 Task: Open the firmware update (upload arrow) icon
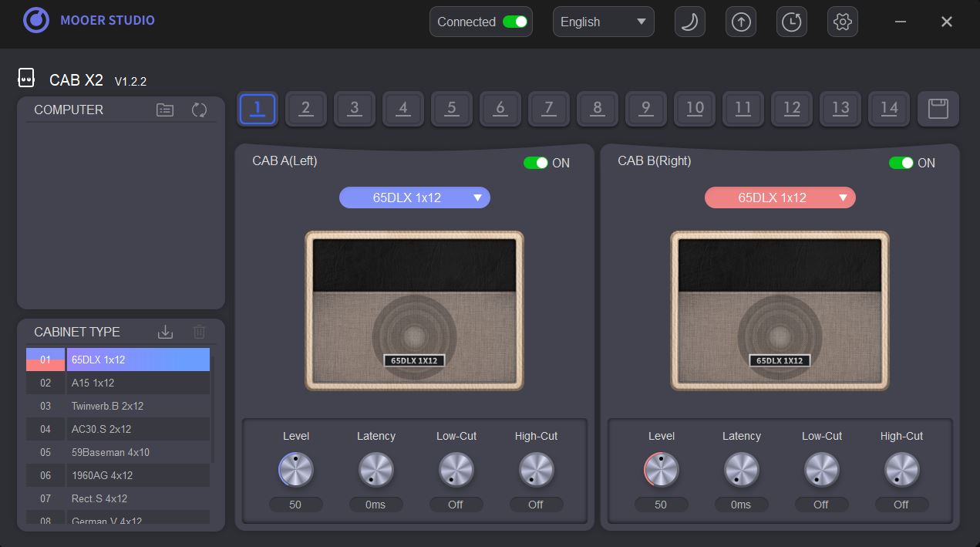[x=740, y=22]
